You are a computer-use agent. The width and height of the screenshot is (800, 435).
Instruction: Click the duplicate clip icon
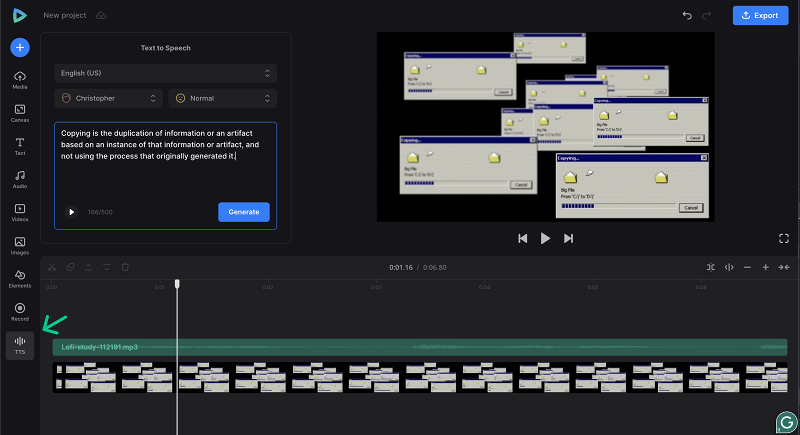point(70,267)
